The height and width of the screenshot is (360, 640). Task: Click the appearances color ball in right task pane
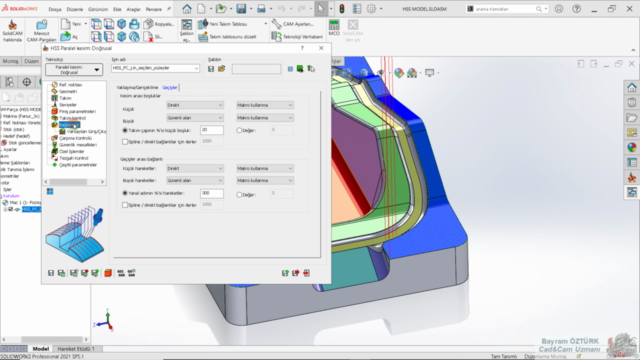631,147
